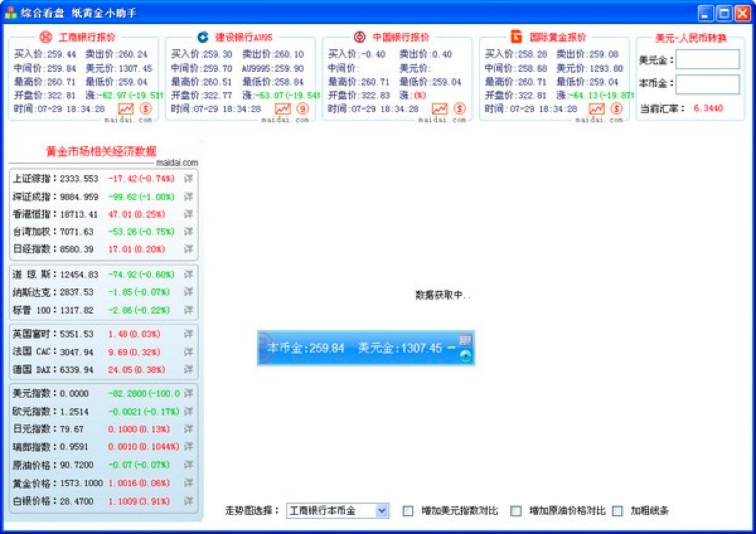The height and width of the screenshot is (534, 756).
Task: Click the 中国银行 logo icon
Action: [360, 37]
